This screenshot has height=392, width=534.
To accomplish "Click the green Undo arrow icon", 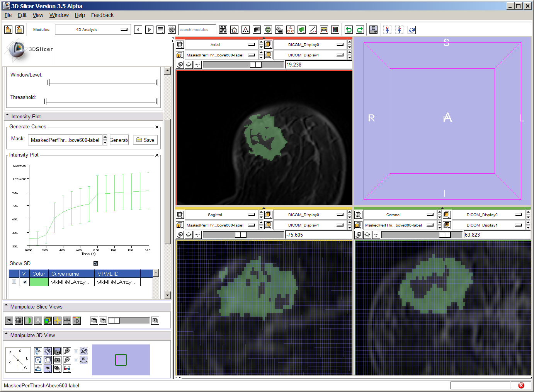I will point(349,30).
